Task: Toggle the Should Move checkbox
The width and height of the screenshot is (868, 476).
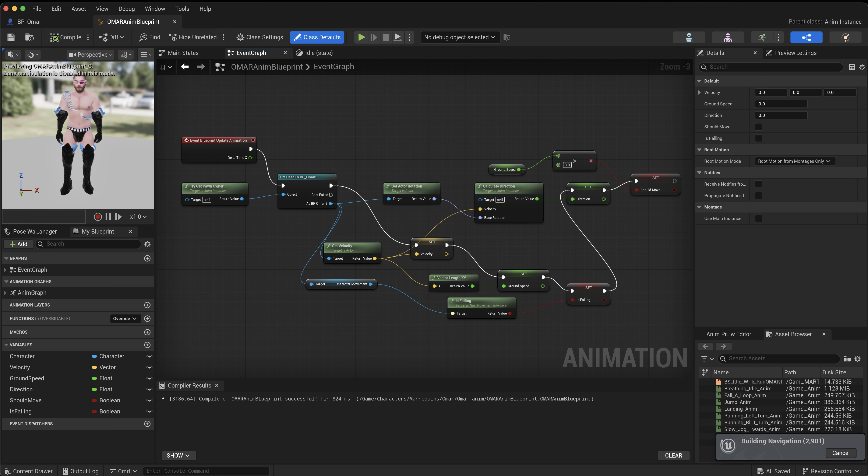Action: pos(758,127)
